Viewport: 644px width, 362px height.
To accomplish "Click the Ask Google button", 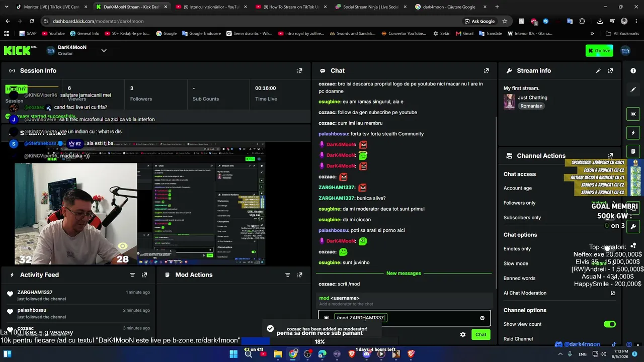I will (x=479, y=21).
